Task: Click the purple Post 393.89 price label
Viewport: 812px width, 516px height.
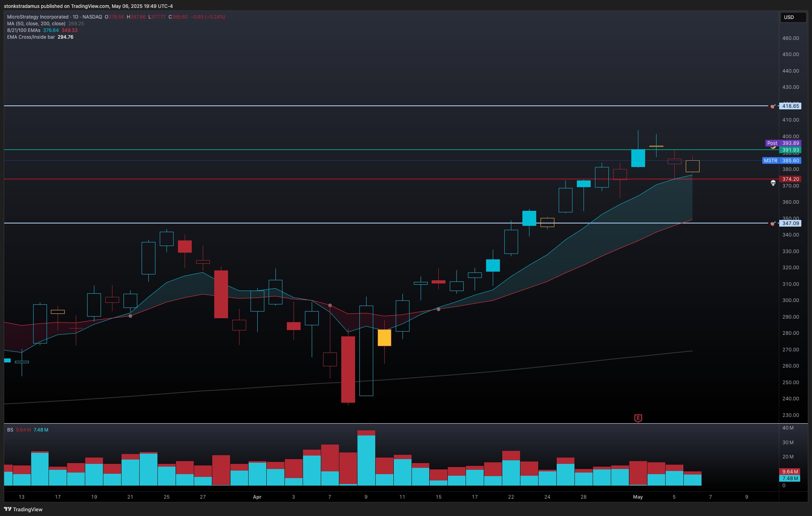Action: coord(783,143)
